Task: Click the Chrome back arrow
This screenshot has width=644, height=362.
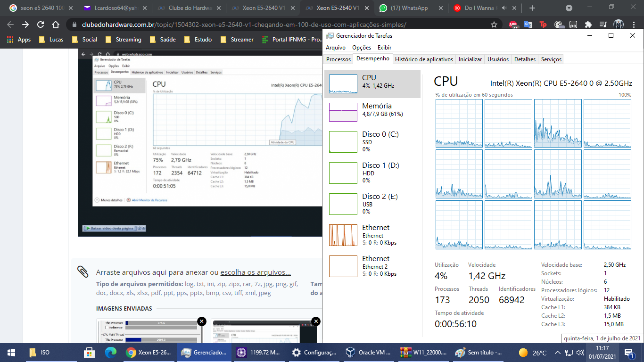Action: [x=10, y=25]
